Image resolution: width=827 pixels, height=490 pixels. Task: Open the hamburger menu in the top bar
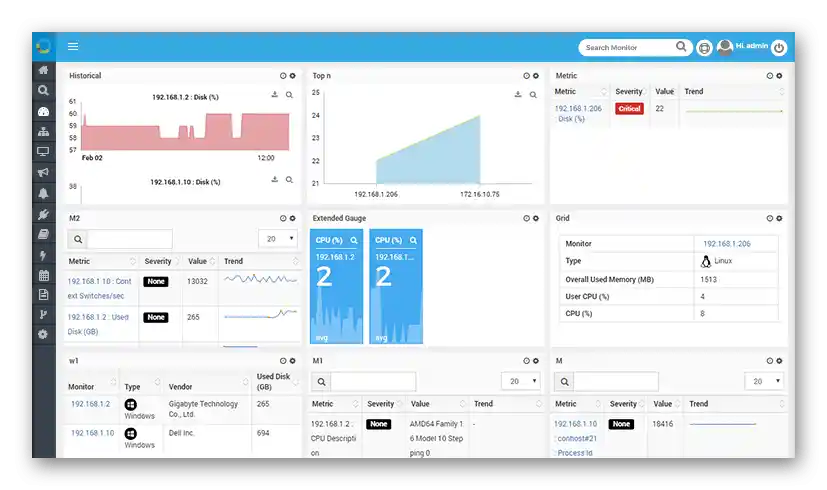click(x=73, y=46)
